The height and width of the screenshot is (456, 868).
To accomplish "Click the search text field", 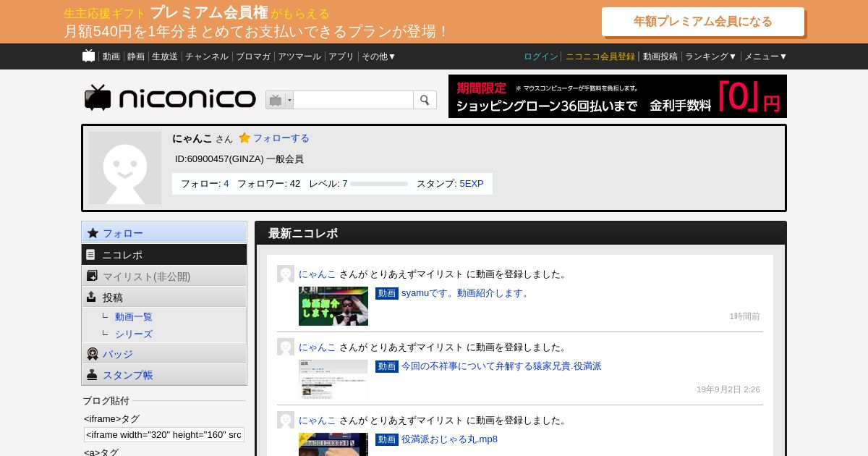I will coord(353,100).
